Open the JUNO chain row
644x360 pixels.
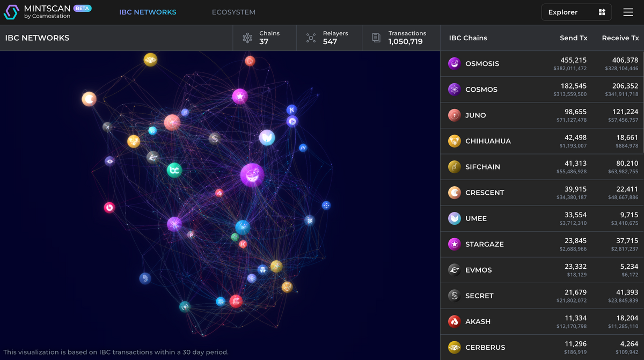tap(542, 115)
